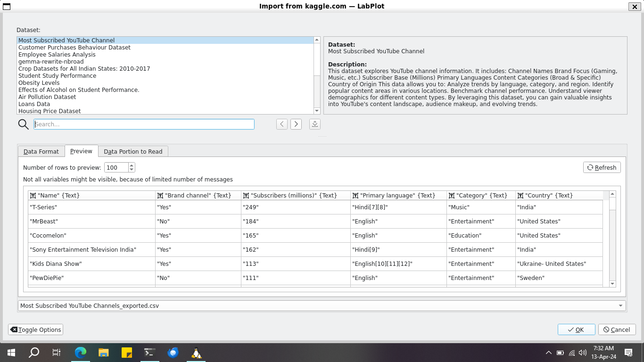The height and width of the screenshot is (362, 644).
Task: Click the download dataset icon
Action: coord(315,124)
